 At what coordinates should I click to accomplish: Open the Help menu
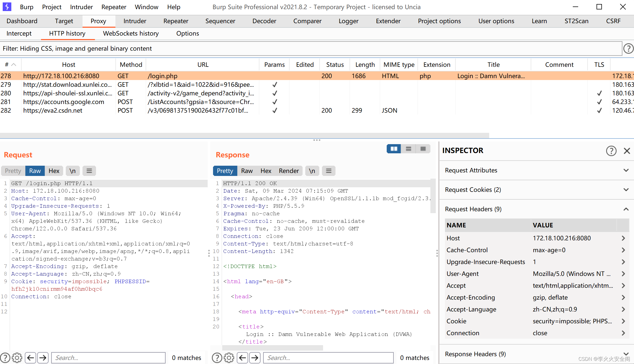click(174, 7)
